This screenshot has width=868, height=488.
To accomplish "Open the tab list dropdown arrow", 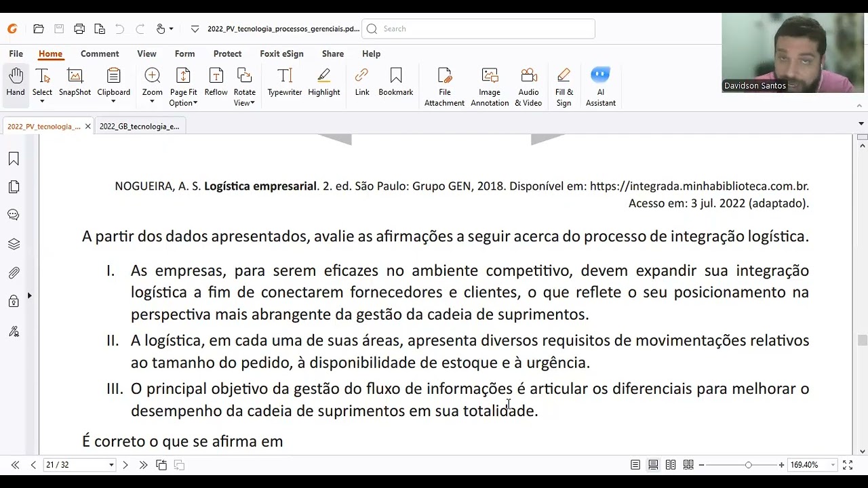I will (x=861, y=124).
